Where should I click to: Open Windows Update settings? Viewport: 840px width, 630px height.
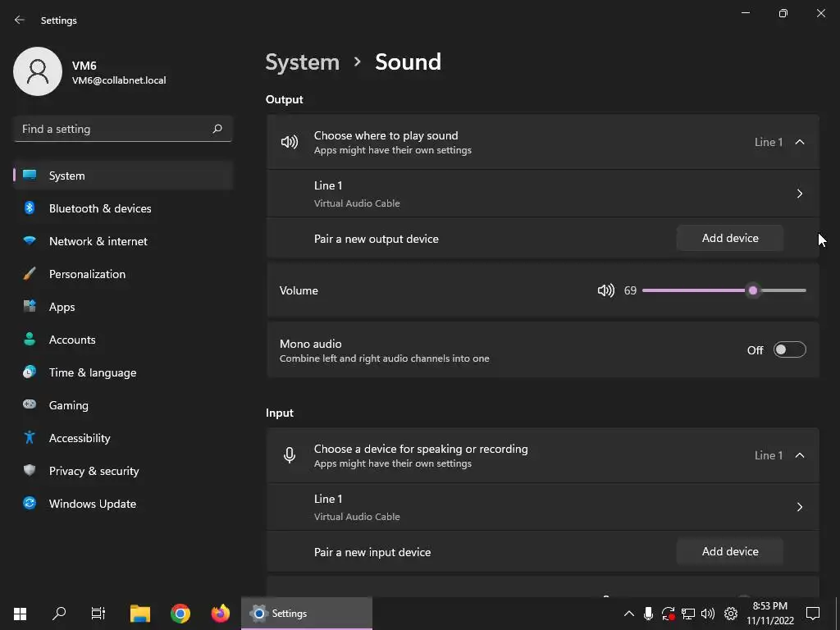point(123,504)
